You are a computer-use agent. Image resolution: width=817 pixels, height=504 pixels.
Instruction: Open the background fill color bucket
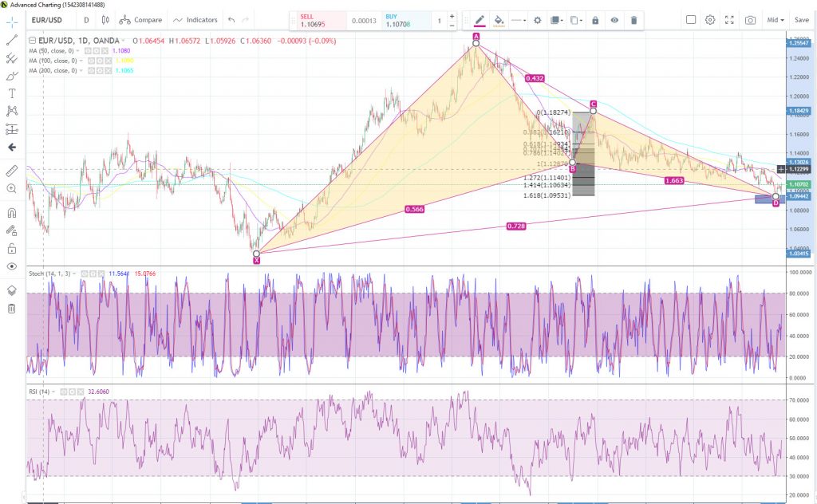click(x=499, y=20)
